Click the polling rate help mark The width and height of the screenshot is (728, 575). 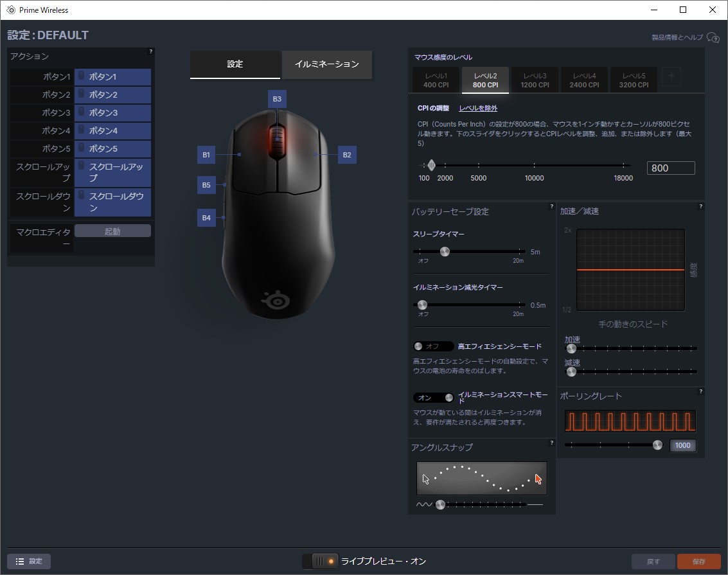700,392
